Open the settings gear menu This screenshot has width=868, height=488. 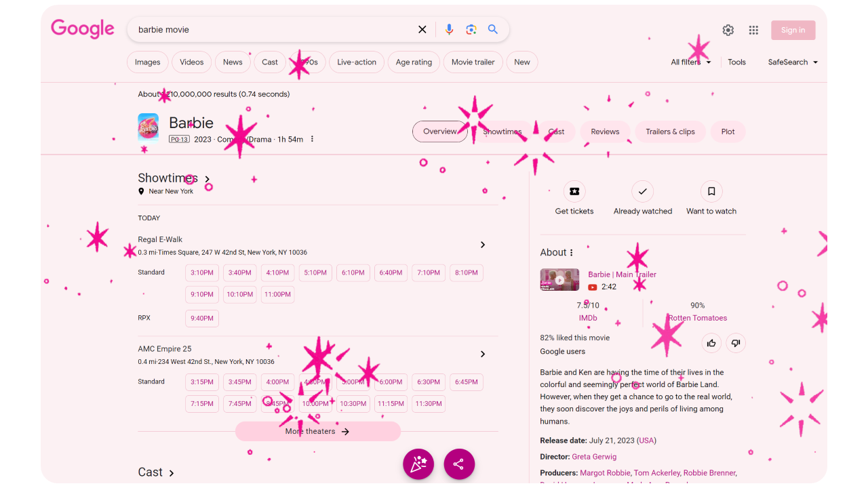click(728, 30)
